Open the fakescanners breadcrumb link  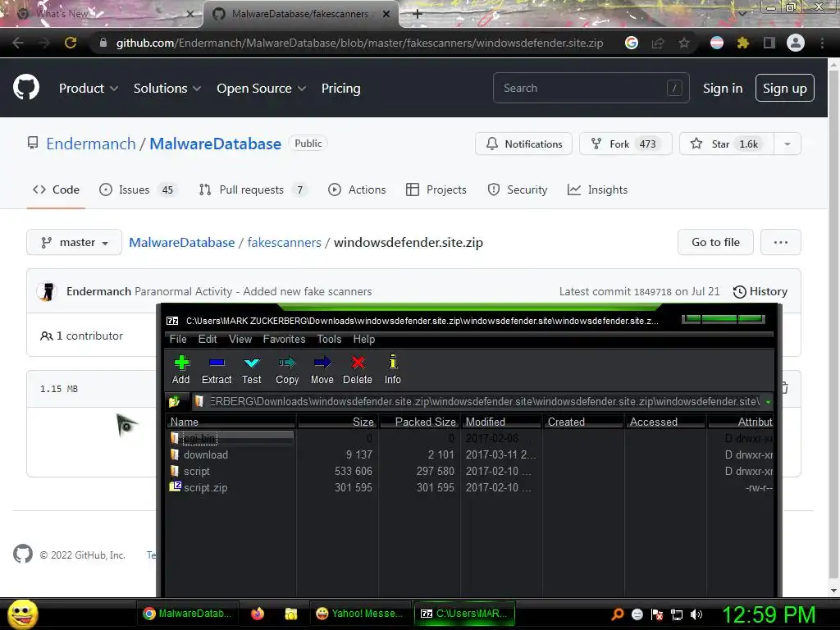(x=284, y=243)
